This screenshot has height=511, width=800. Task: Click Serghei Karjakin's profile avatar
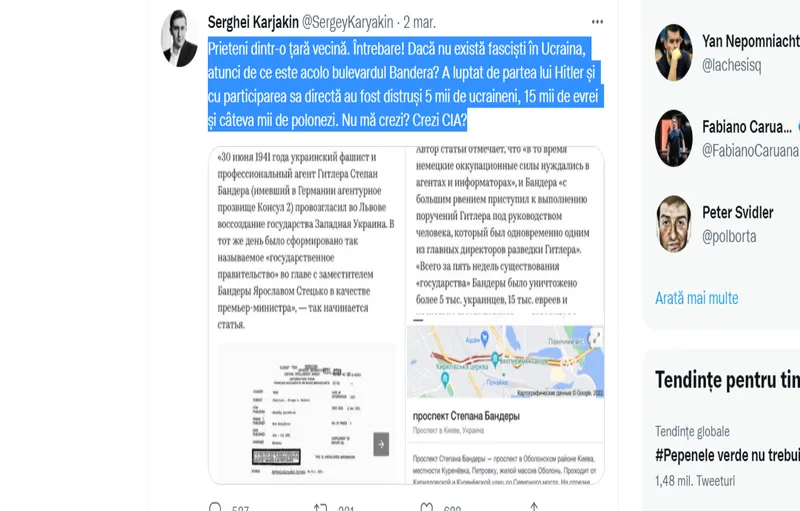pyautogui.click(x=179, y=38)
